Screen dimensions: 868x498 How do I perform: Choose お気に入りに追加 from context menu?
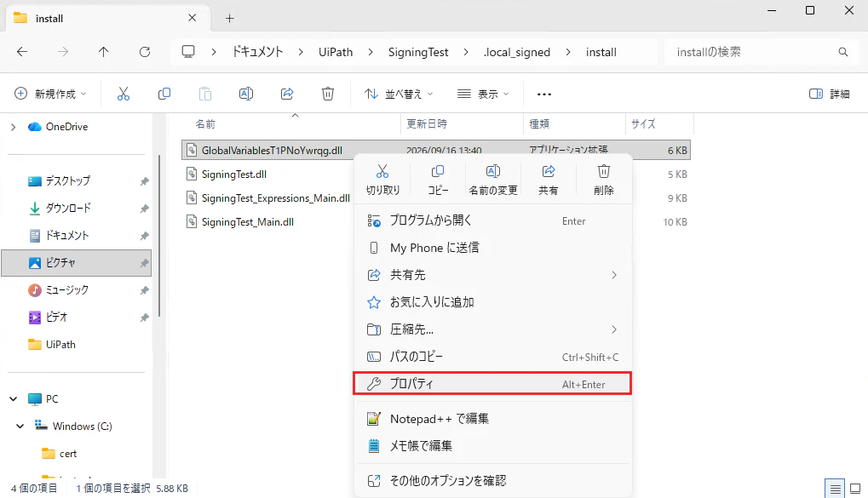(x=492, y=302)
